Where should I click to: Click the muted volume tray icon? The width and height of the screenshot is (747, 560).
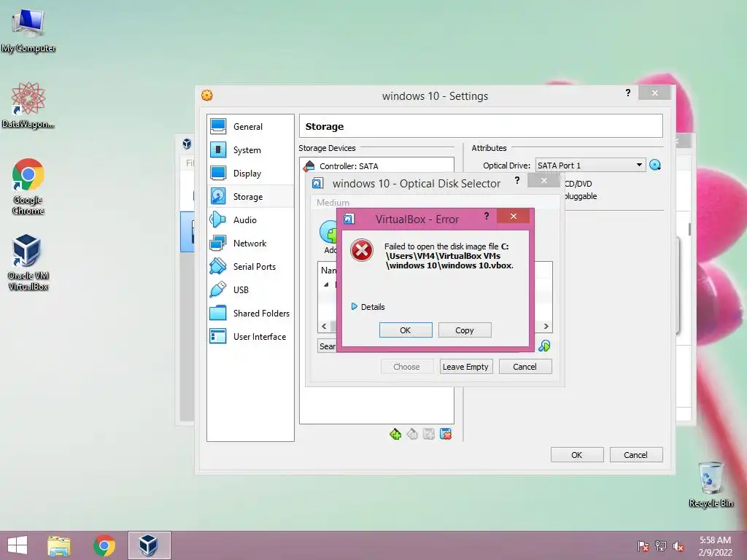pyautogui.click(x=678, y=546)
